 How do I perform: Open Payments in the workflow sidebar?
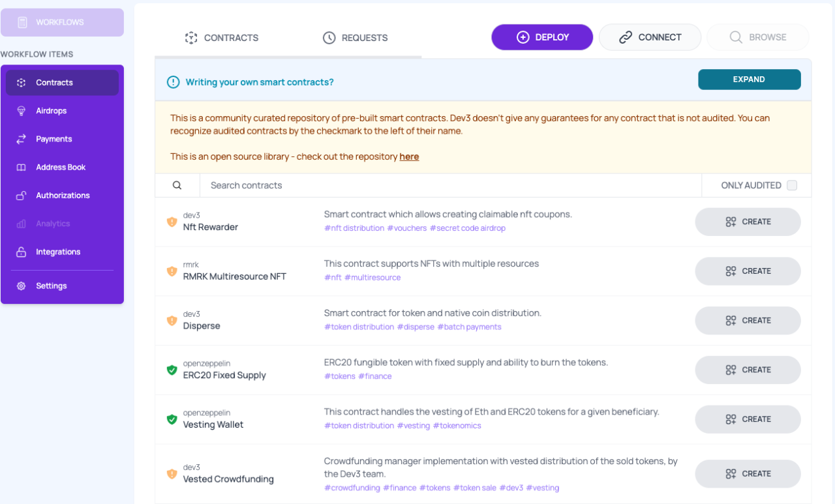tap(53, 139)
